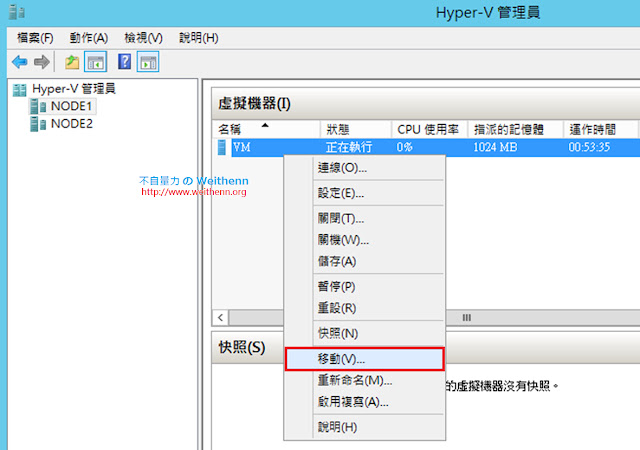This screenshot has height=450, width=640.
Task: Open the 檢視(V) menu
Action: [x=143, y=38]
